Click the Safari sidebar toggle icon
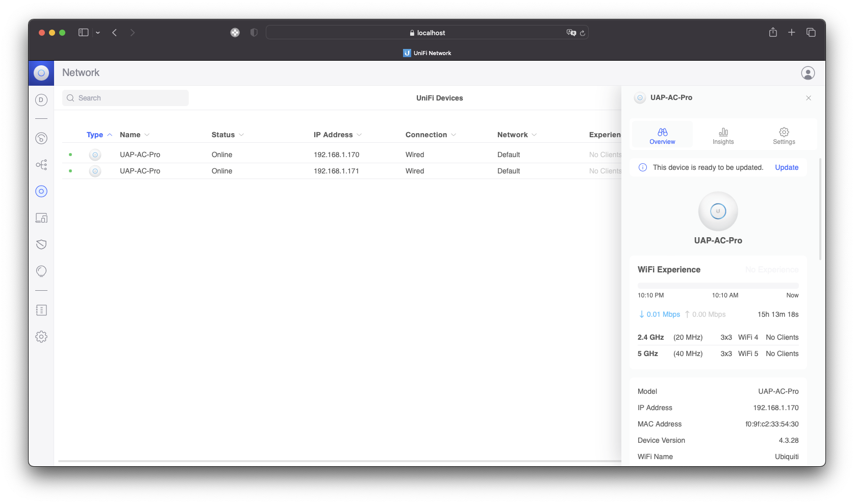 pos(84,33)
